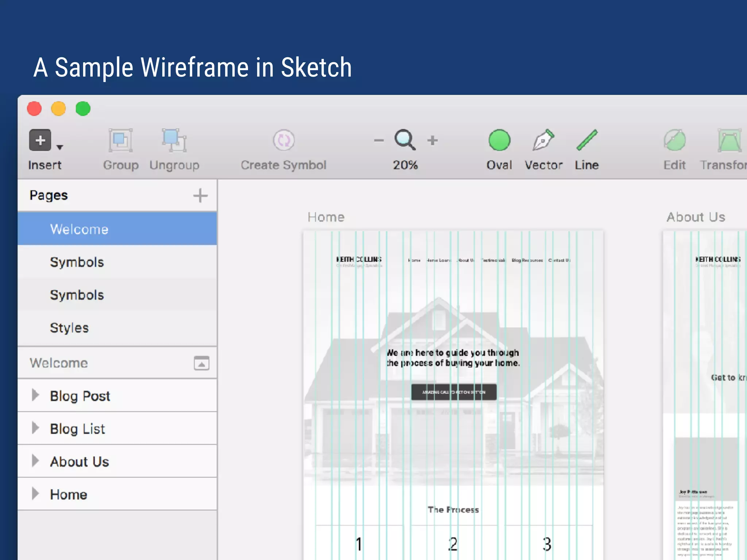Click step number 3 in the wireframe
The height and width of the screenshot is (560, 747).
coord(547,544)
